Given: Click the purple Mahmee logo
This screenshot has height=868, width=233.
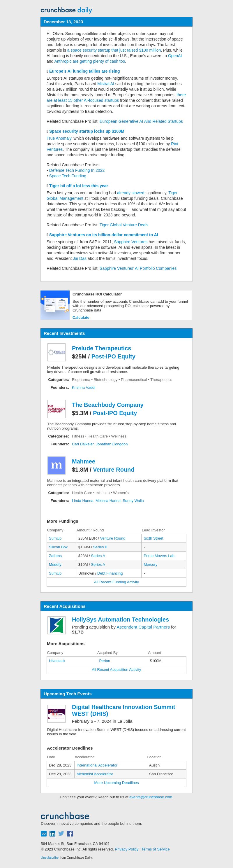Looking at the screenshot, I should 56,465.
